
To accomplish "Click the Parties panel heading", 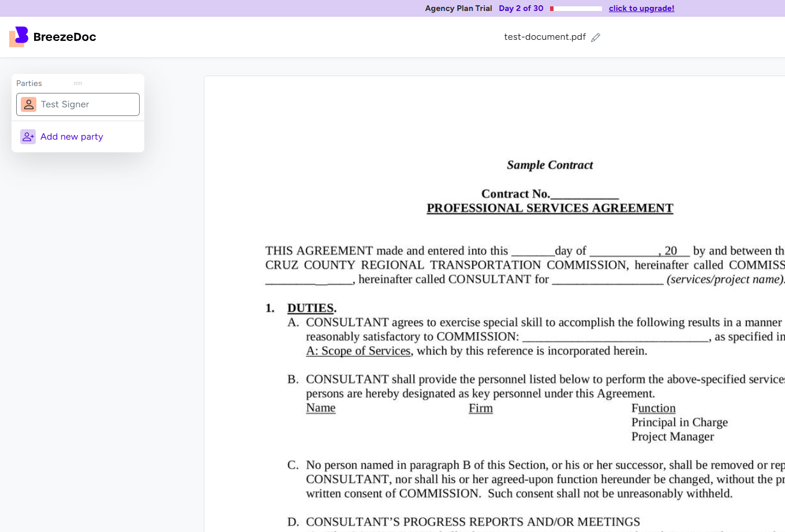I will (29, 83).
